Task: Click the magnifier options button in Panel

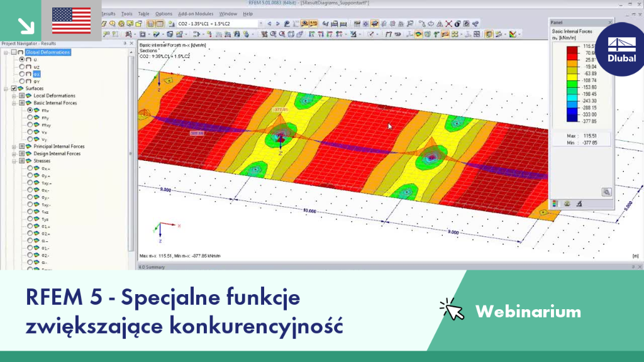Action: click(x=606, y=192)
